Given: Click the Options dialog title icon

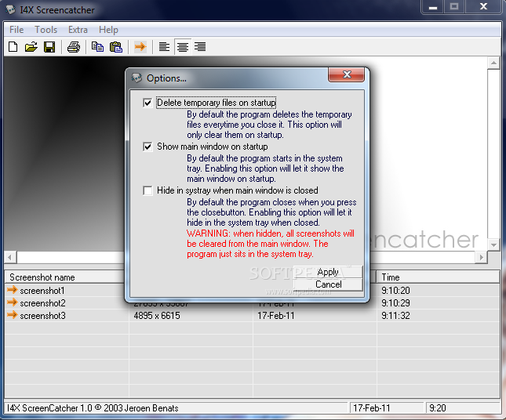Looking at the screenshot, I should (137, 78).
